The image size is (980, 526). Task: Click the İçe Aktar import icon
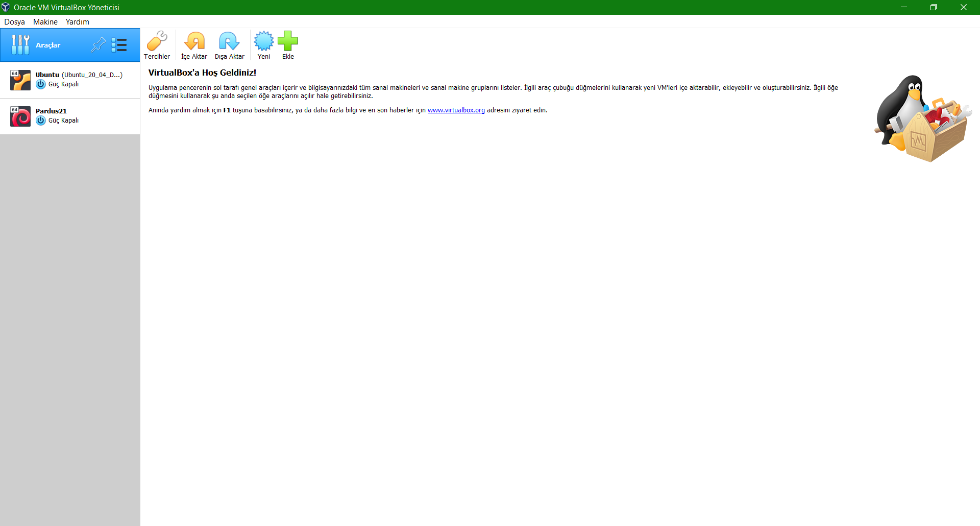194,41
